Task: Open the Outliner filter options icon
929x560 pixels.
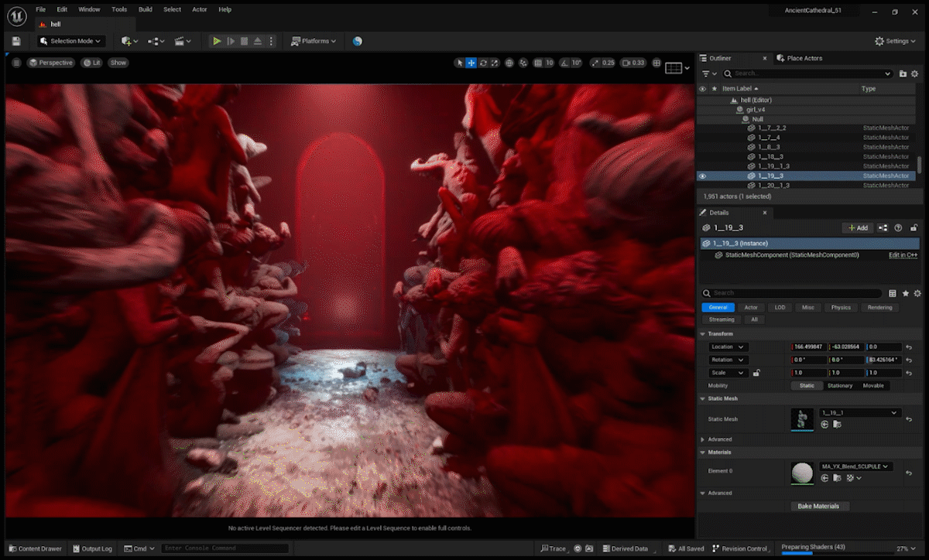Action: pos(708,73)
